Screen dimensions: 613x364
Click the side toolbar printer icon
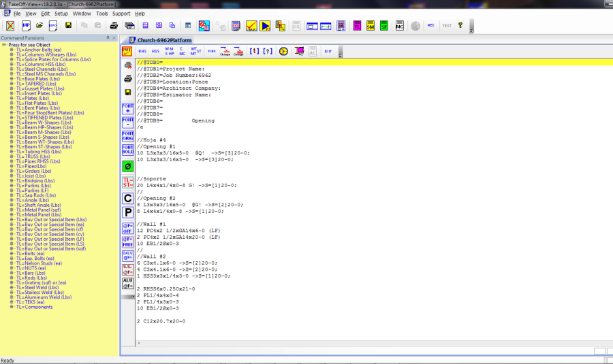pos(128,78)
